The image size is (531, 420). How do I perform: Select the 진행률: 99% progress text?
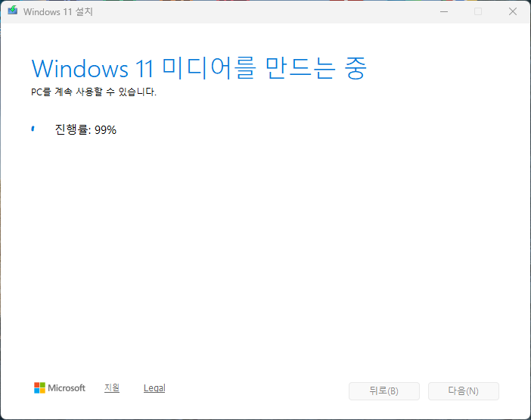pyautogui.click(x=85, y=129)
